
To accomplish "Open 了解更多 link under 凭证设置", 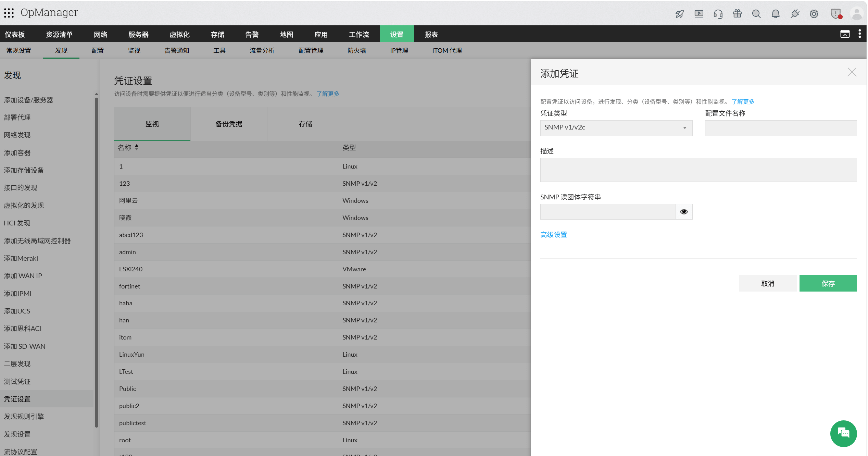I will coord(328,94).
